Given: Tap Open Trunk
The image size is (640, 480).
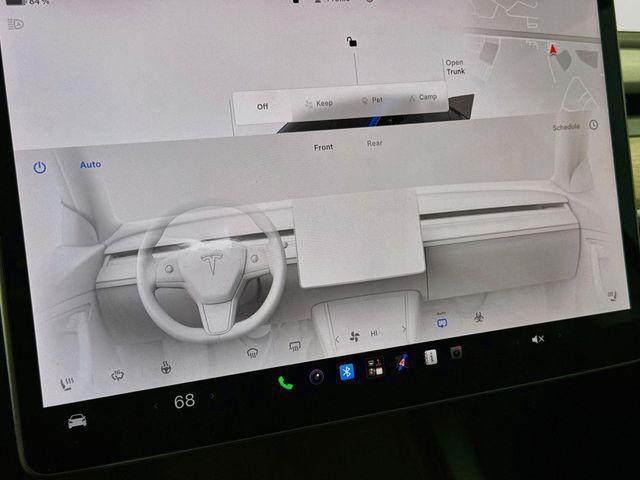Looking at the screenshot, I should point(455,67).
